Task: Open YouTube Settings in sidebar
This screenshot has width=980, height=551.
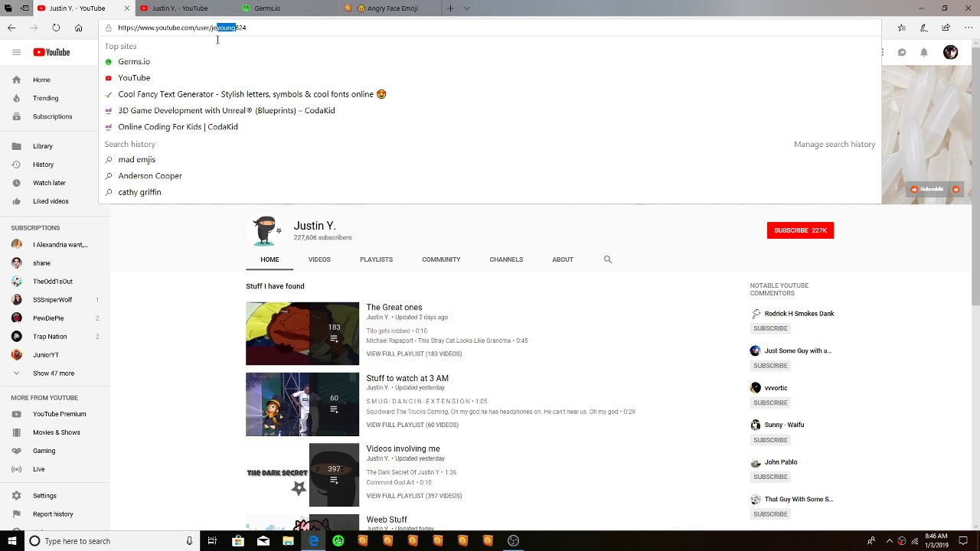Action: (x=44, y=496)
